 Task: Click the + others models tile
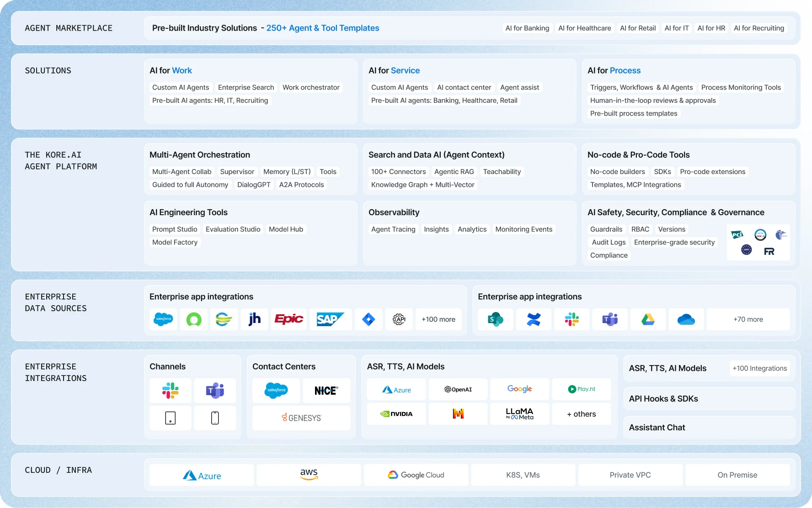[582, 414]
